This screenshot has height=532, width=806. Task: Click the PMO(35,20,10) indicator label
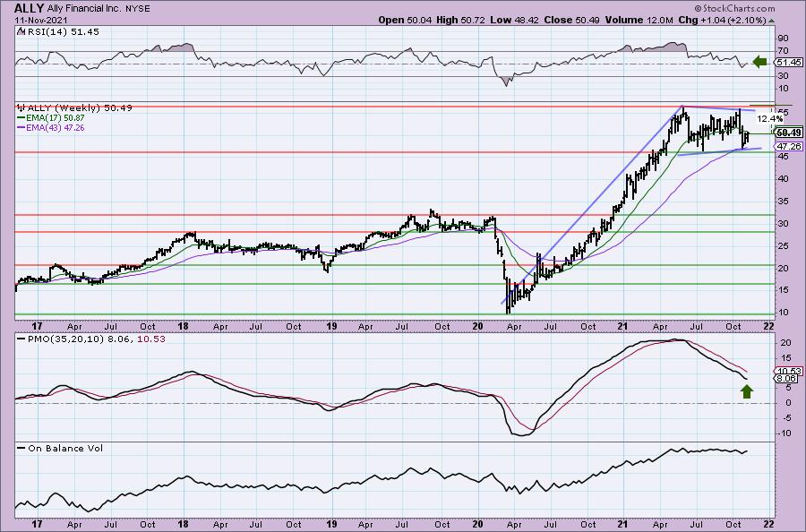65,339
